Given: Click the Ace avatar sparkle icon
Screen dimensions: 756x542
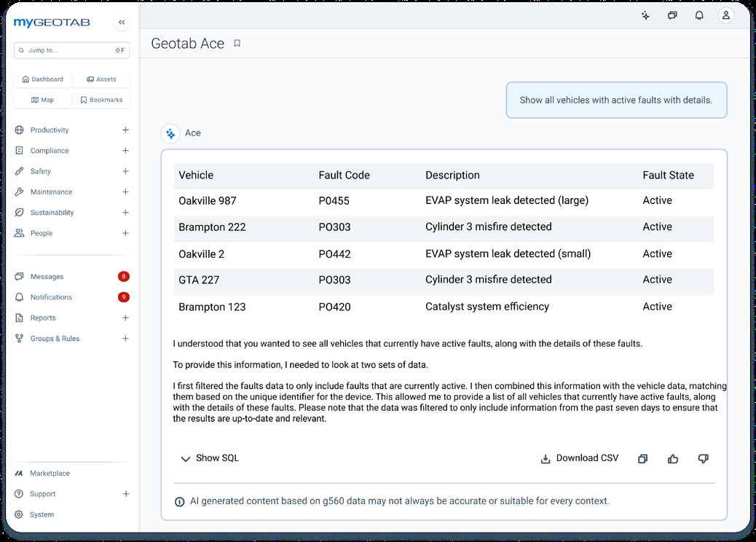Looking at the screenshot, I should [170, 133].
